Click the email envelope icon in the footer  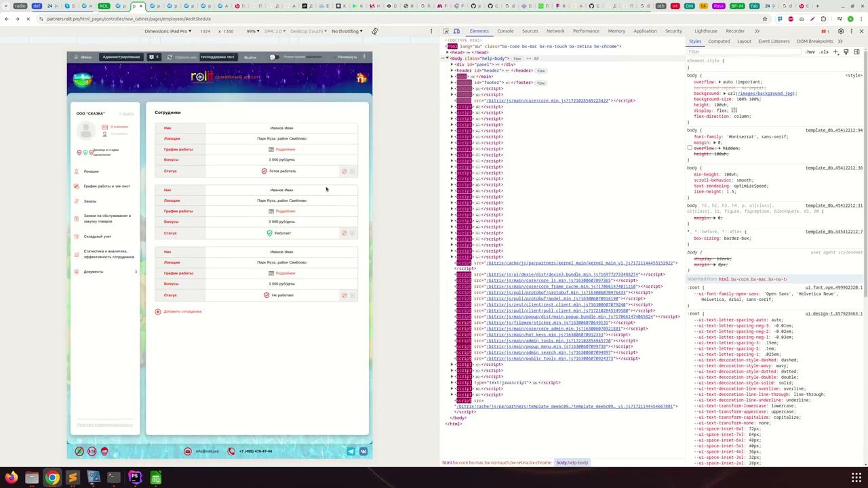point(188,451)
